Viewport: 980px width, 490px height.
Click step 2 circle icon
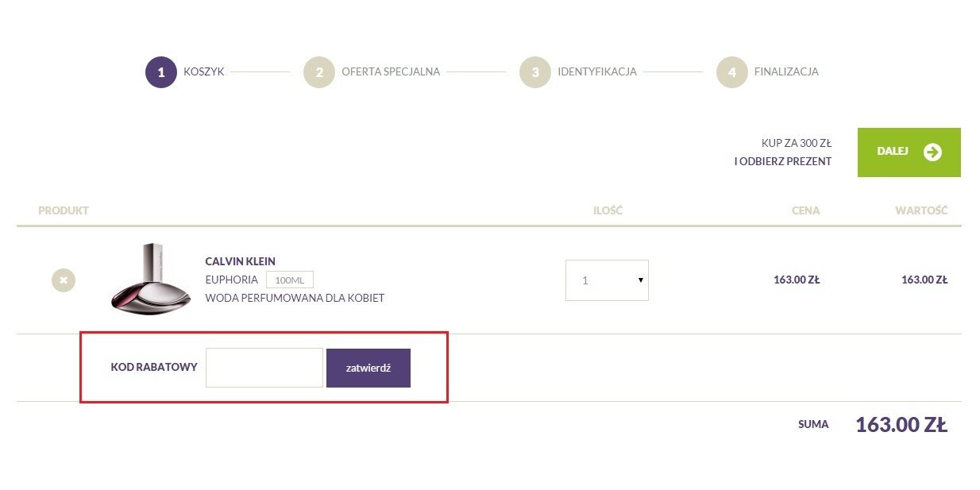coord(319,72)
